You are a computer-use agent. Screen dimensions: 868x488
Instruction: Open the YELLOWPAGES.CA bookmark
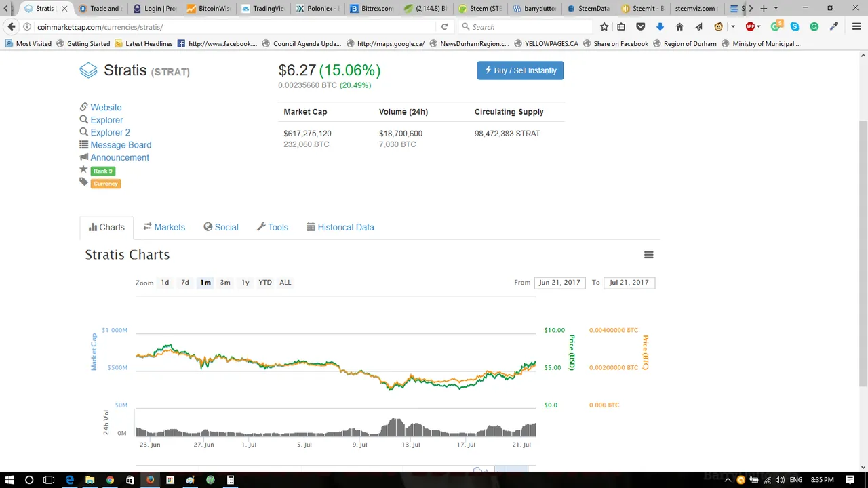click(547, 44)
